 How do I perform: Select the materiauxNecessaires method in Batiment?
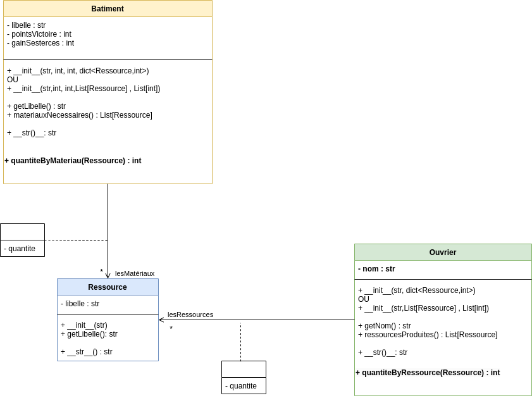coord(80,115)
